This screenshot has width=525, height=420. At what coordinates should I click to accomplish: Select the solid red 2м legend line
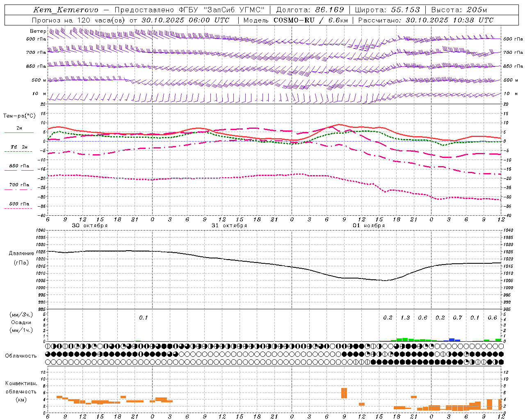coord(19,133)
